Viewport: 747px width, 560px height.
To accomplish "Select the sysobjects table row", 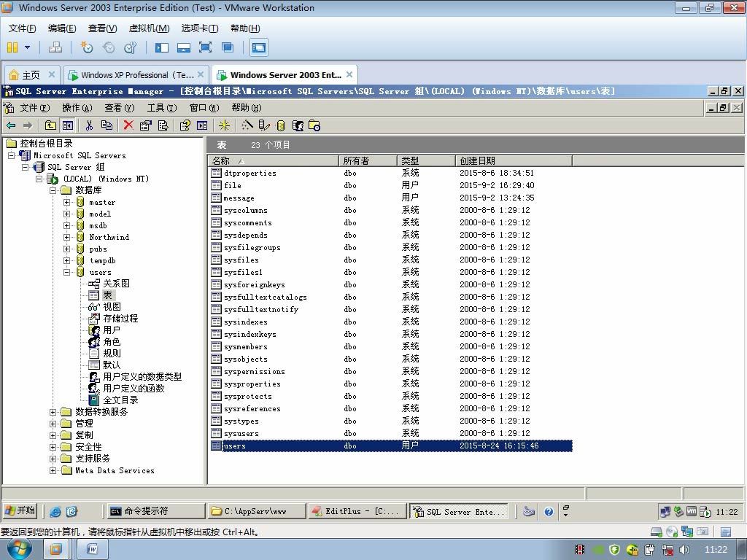I will [391, 359].
